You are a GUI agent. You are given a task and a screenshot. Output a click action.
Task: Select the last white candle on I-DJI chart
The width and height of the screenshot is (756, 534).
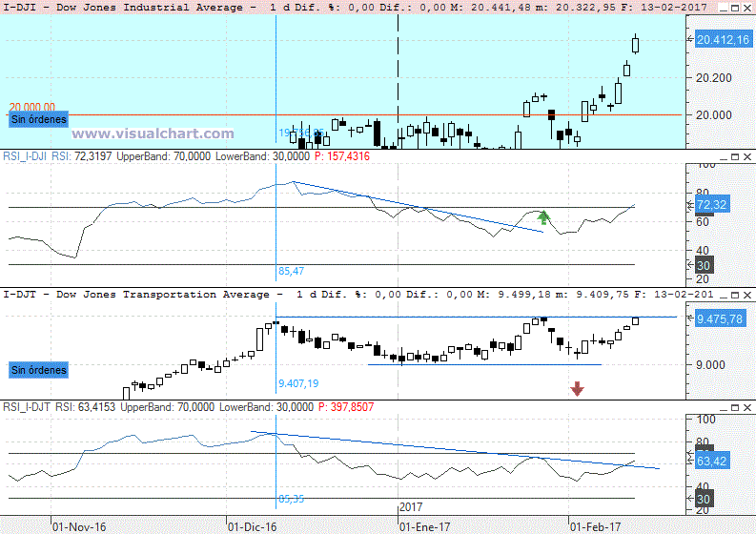(x=636, y=45)
